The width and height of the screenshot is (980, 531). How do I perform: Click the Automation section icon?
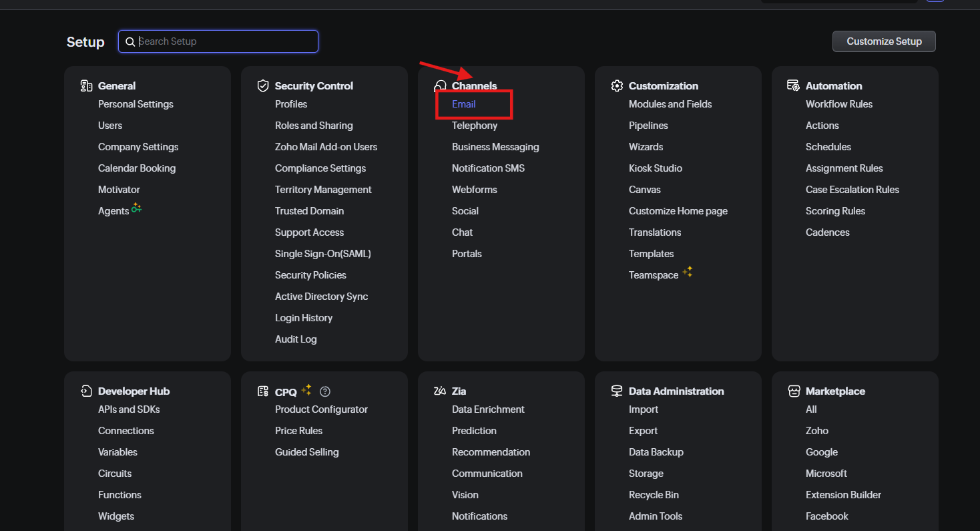(x=793, y=85)
